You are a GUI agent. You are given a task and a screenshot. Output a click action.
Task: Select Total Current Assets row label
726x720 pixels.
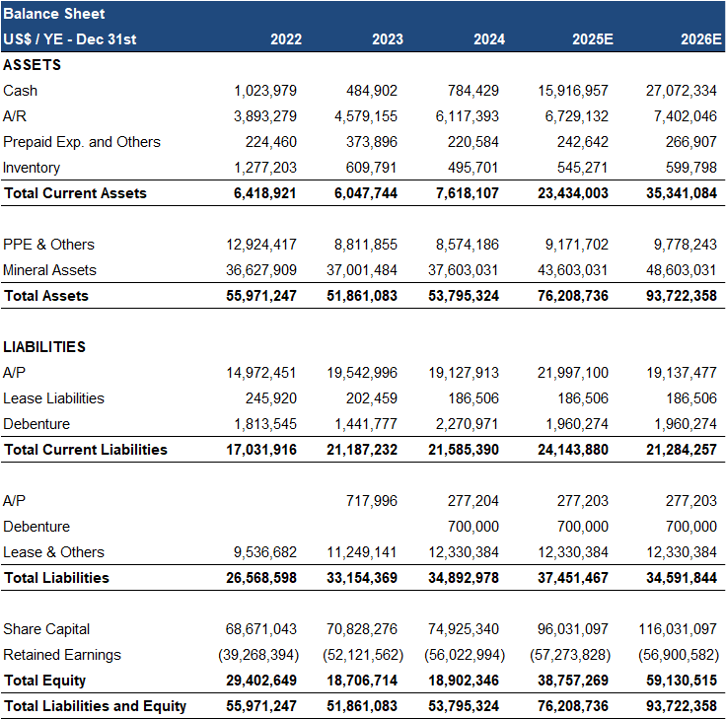point(75,193)
